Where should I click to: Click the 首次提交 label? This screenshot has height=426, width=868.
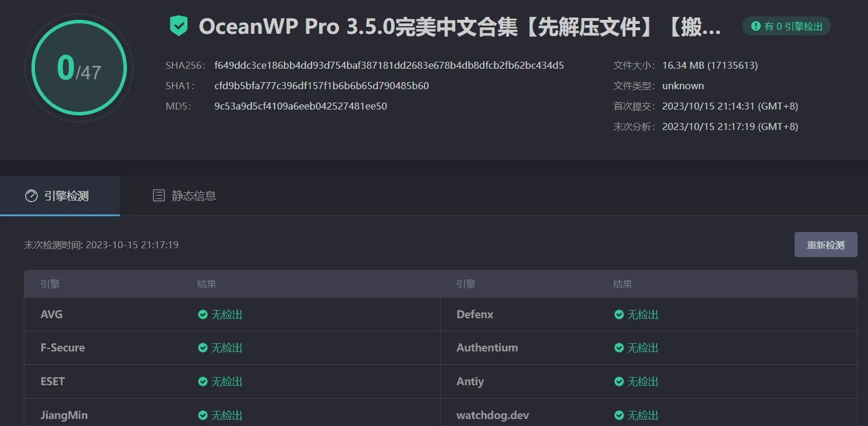(635, 106)
